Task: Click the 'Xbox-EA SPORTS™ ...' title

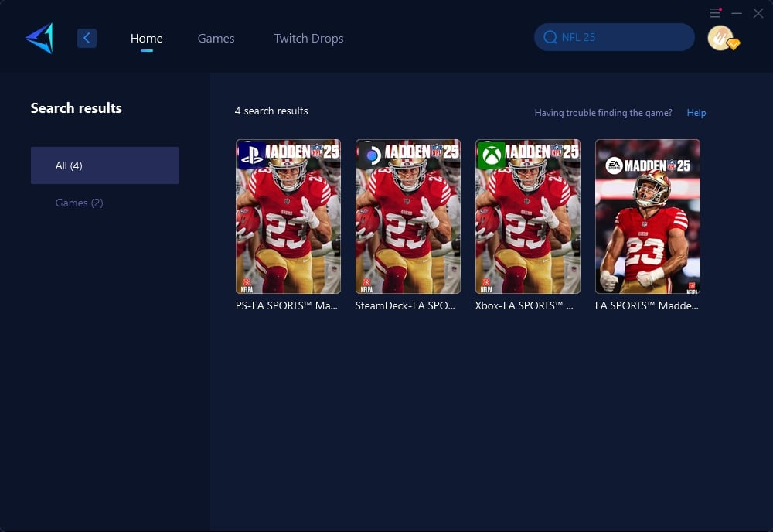Action: [x=524, y=305]
